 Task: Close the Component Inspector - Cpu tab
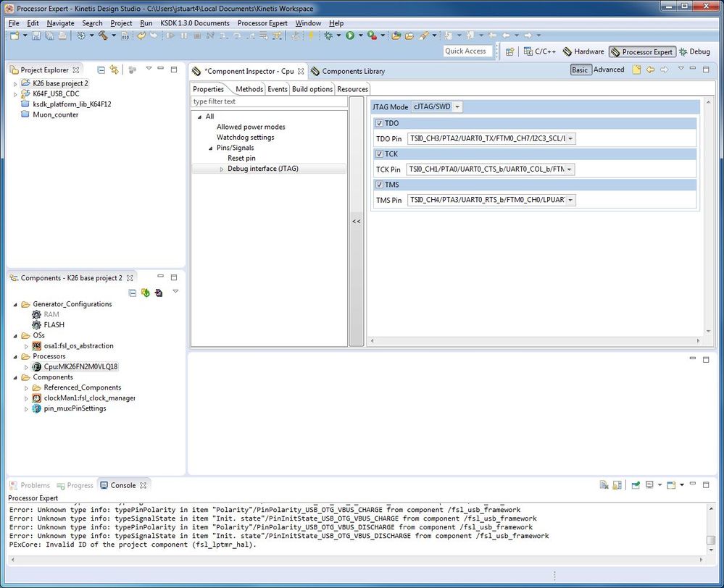pyautogui.click(x=301, y=71)
